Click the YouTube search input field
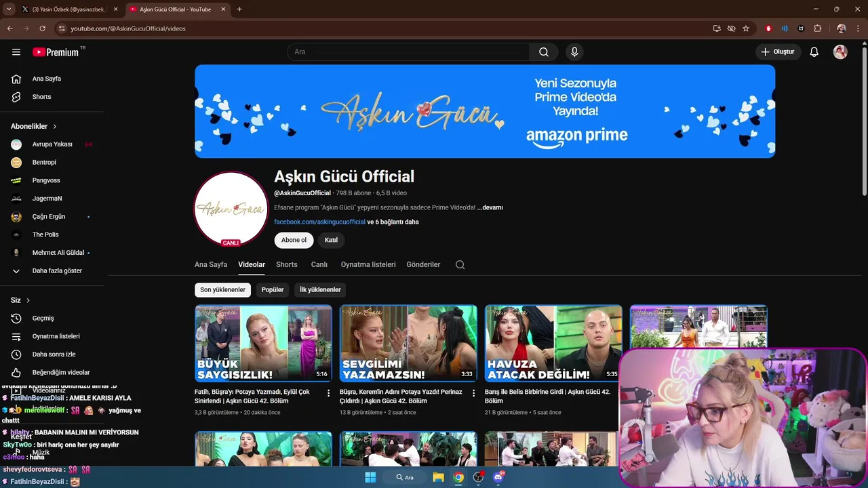 [x=408, y=52]
